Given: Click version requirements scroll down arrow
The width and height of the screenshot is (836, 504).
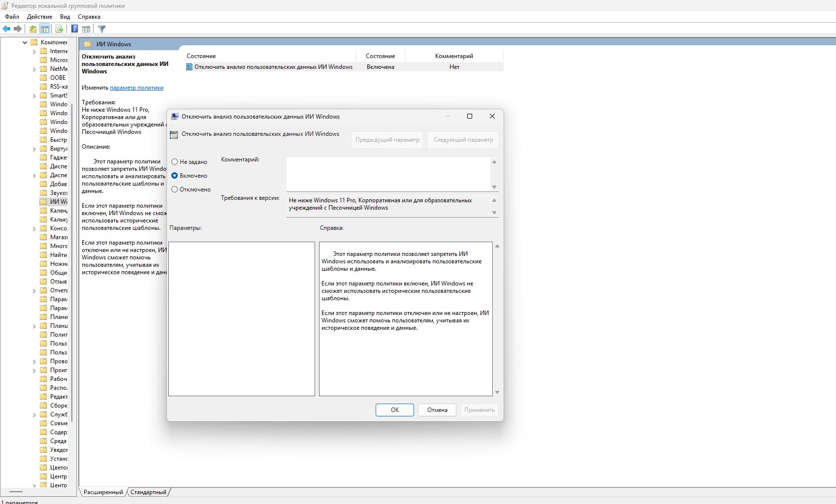Looking at the screenshot, I should 494,213.
